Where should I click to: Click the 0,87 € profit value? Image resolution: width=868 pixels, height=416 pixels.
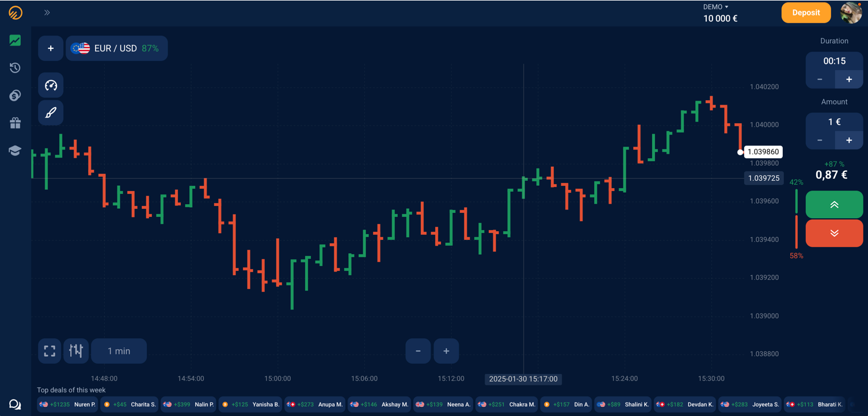[831, 175]
